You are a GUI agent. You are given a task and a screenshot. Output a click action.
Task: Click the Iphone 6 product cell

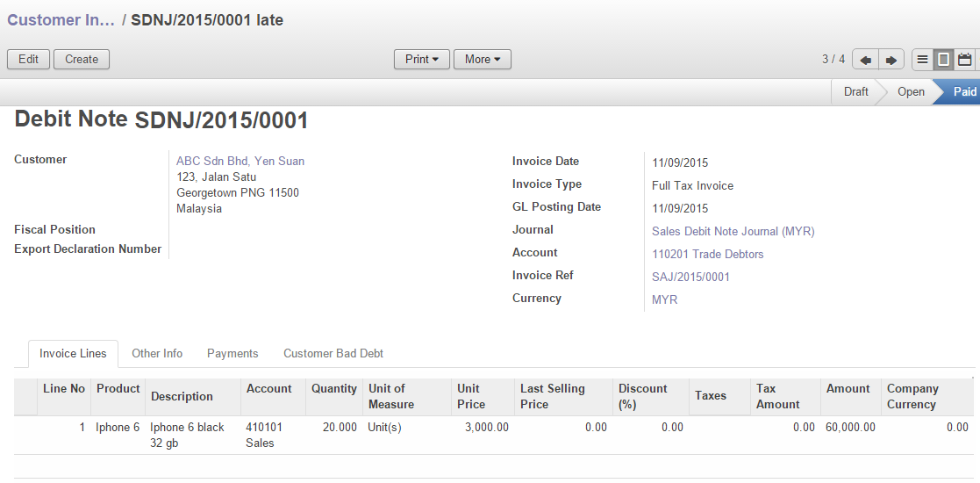coord(118,428)
